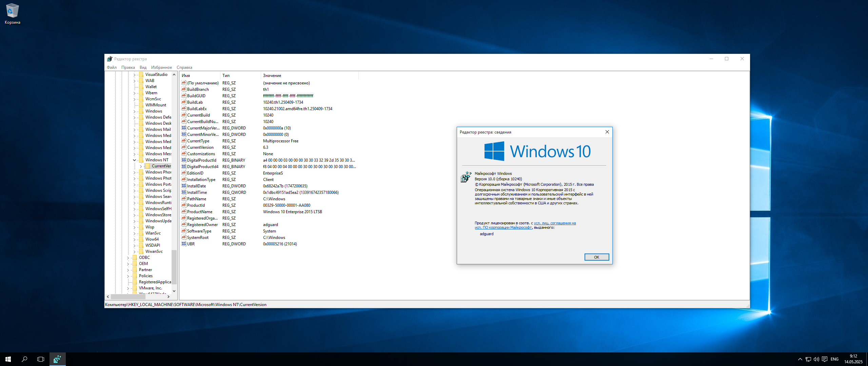Expand the ODBC tree node
Viewport: 868px width, 366px height.
(x=128, y=258)
